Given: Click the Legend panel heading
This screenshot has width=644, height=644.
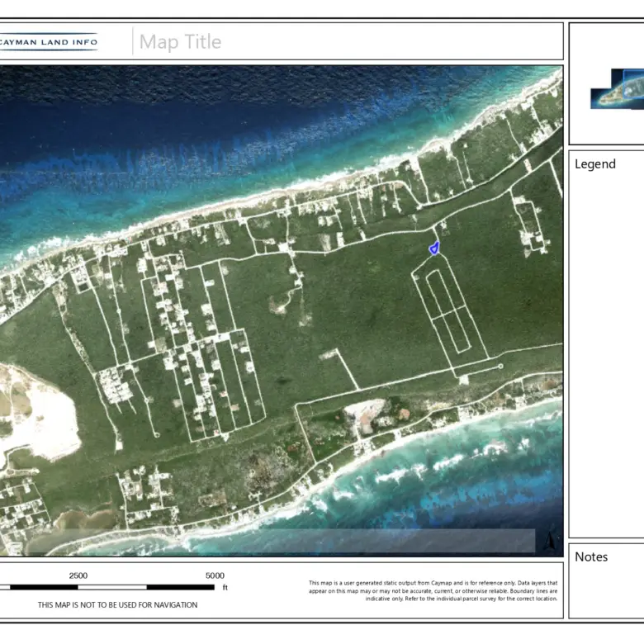Looking at the screenshot, I should tap(595, 164).
